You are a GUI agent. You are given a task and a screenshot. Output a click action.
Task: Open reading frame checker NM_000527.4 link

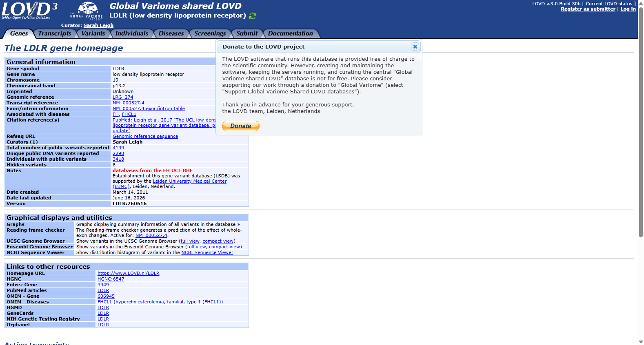[x=151, y=235]
